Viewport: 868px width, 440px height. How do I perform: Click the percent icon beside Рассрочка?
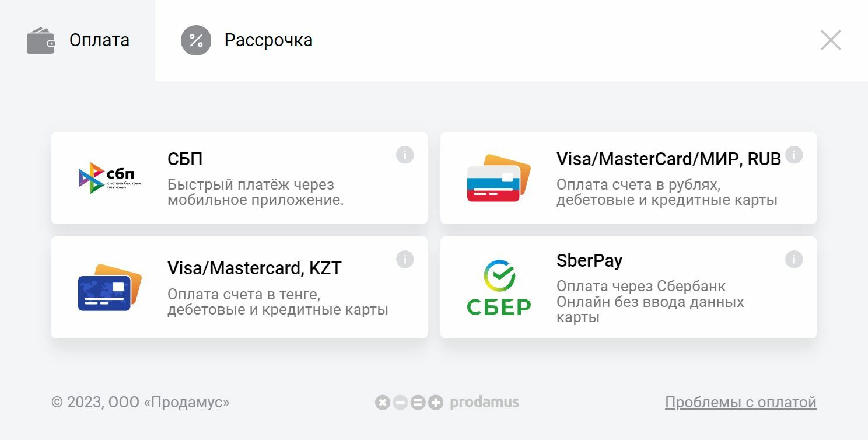tap(195, 40)
